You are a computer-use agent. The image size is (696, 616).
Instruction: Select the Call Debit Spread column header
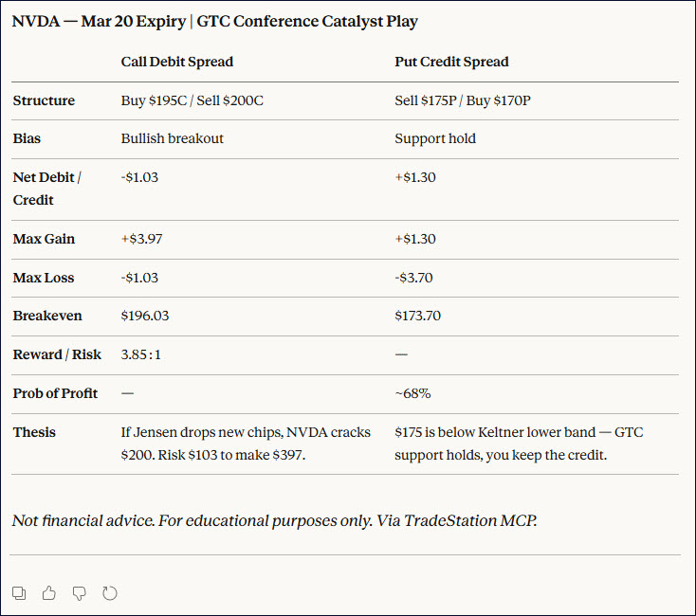coord(177,62)
